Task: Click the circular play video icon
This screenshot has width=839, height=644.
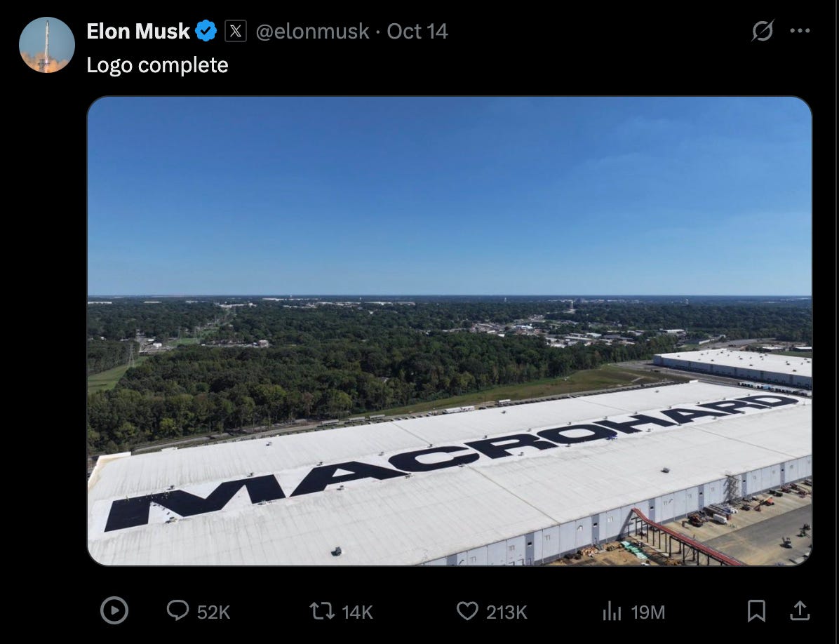Action: click(114, 611)
